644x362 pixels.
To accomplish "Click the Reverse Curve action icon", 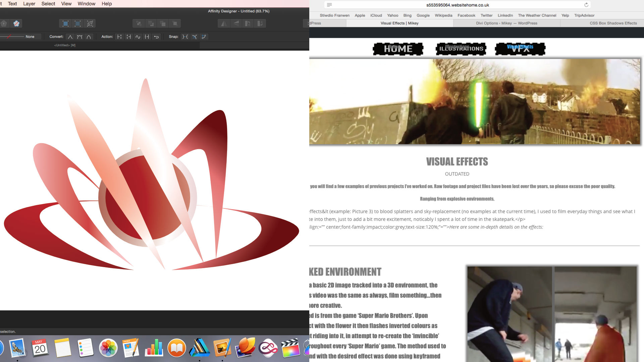I will click(156, 37).
